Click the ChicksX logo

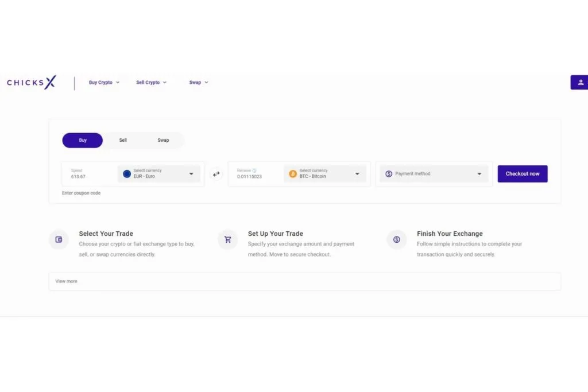(32, 83)
